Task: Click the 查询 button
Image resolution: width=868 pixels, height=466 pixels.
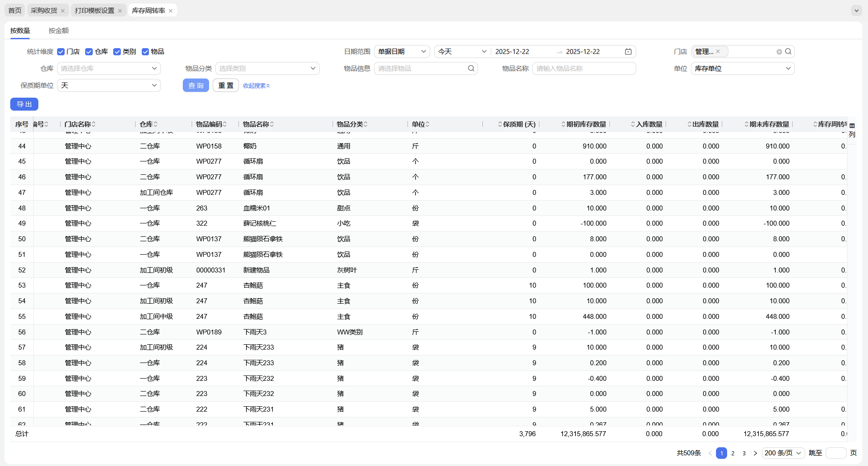Action: [196, 86]
